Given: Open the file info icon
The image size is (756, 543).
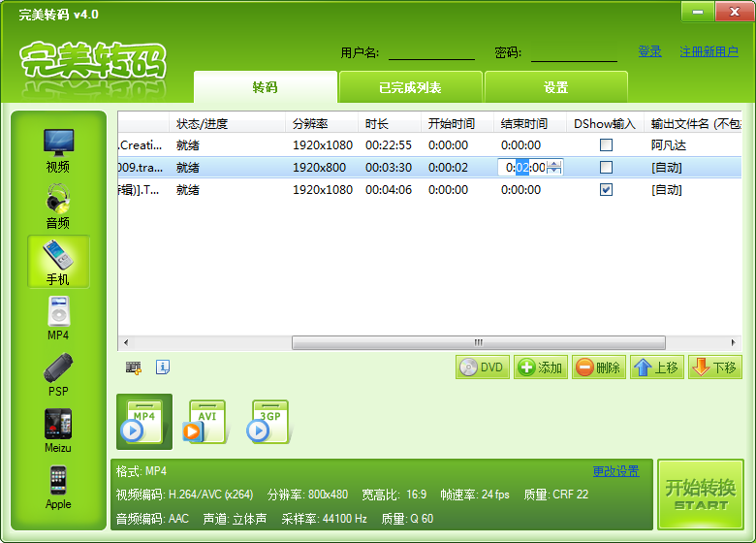Looking at the screenshot, I should pos(163,367).
